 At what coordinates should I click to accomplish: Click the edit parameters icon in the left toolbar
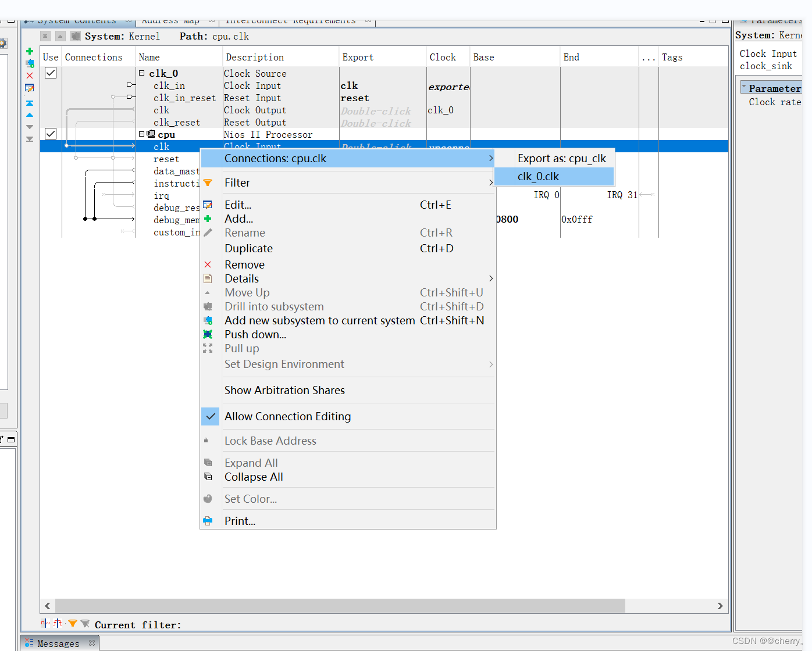[x=30, y=88]
